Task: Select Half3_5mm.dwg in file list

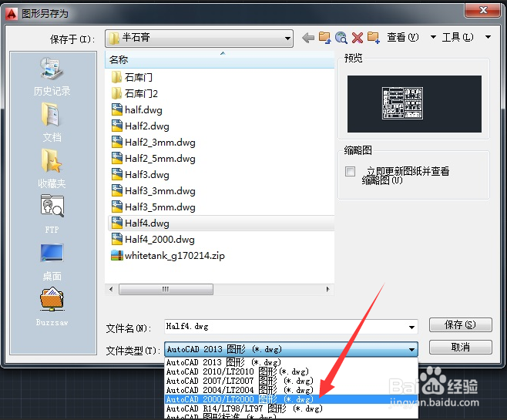Action: click(153, 207)
